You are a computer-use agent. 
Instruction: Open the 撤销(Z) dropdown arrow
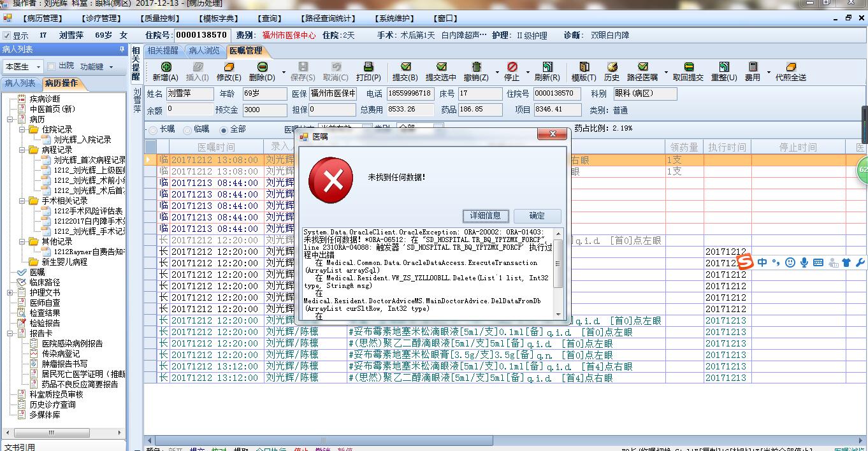496,71
